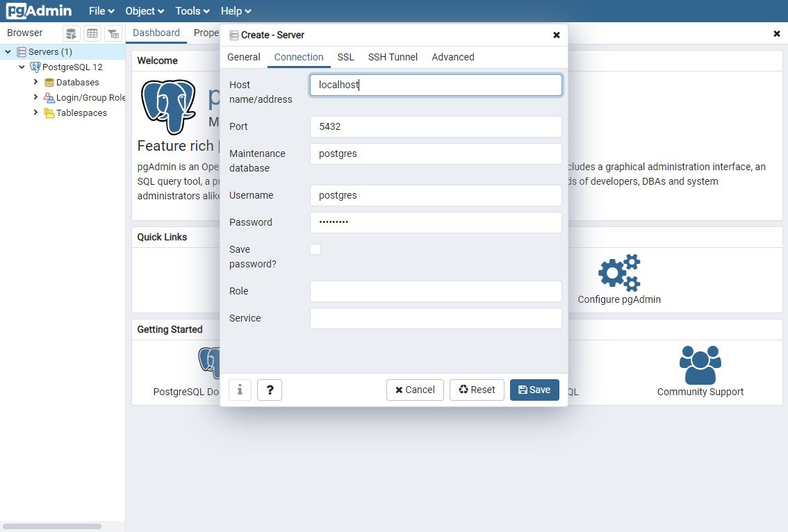The width and height of the screenshot is (788, 532).
Task: Click the Community Support people icon
Action: (700, 365)
